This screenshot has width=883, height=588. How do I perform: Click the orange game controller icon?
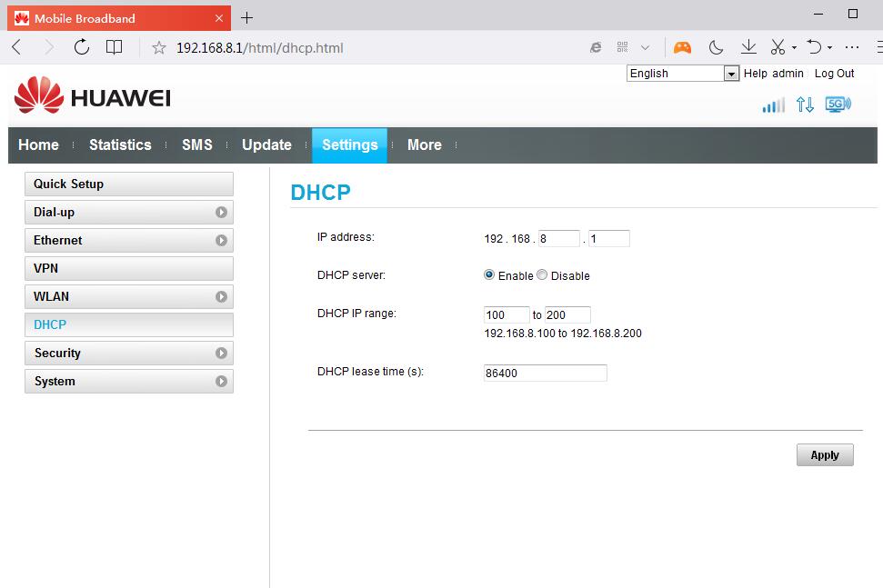(x=682, y=47)
